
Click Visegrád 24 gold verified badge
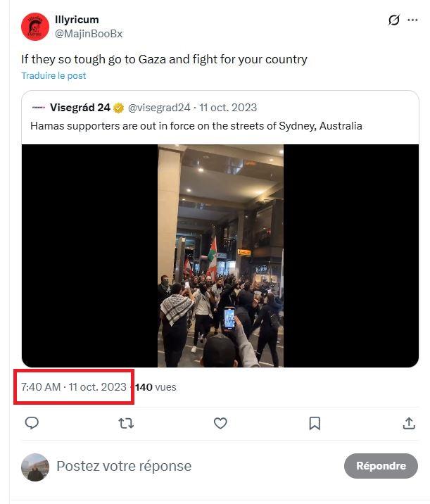click(119, 108)
